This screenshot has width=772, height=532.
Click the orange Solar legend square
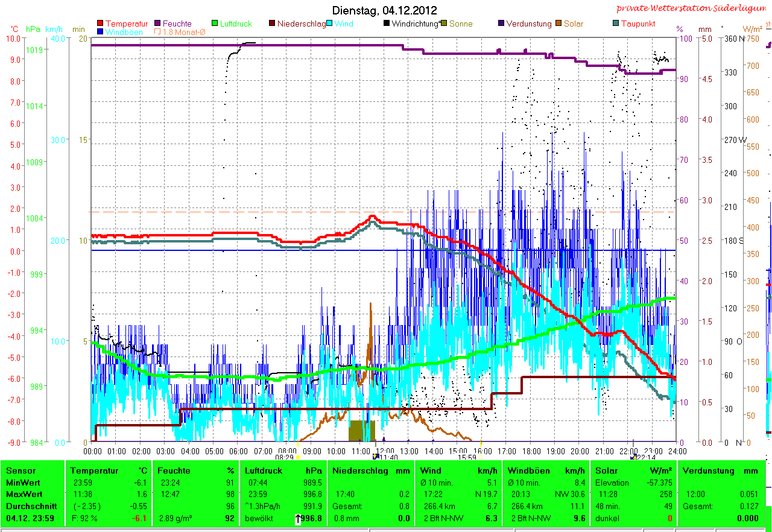coord(559,24)
